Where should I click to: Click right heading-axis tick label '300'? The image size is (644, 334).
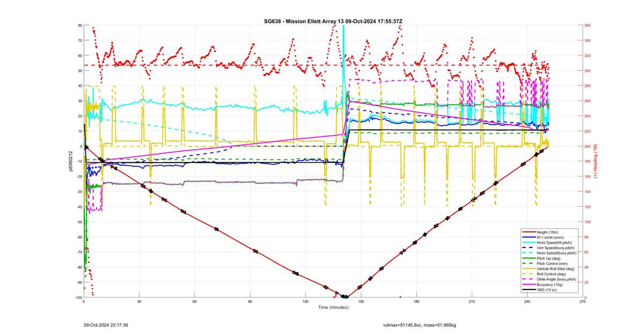(x=588, y=70)
